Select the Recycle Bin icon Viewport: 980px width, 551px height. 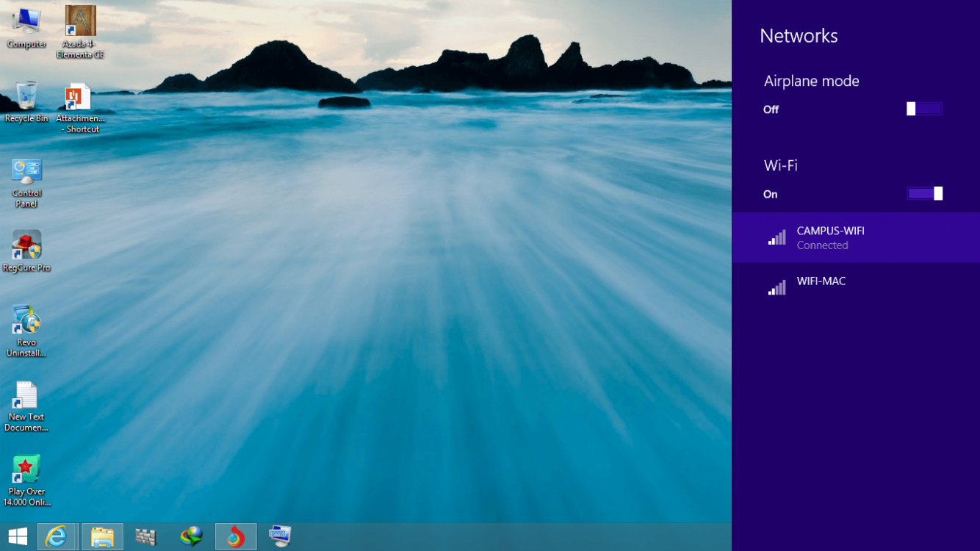(x=26, y=102)
